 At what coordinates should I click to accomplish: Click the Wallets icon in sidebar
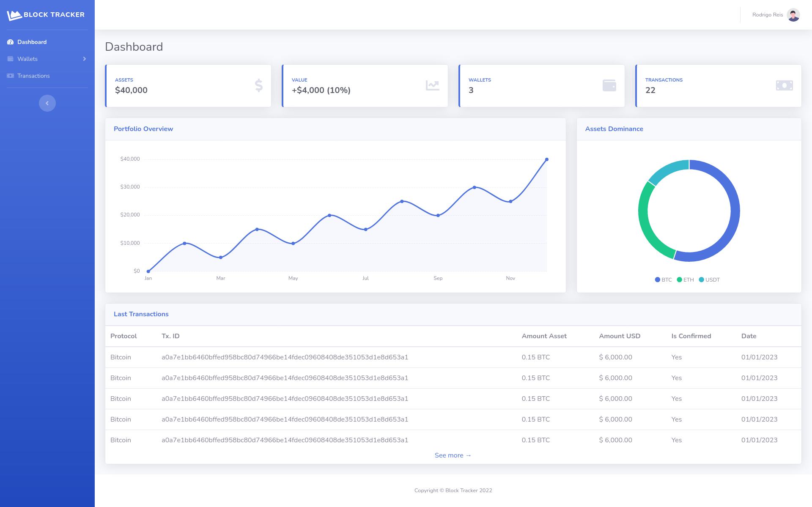11,59
